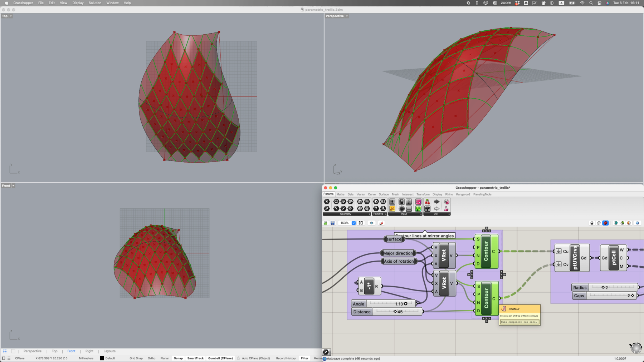
Task: Open the Solution menu in menu bar
Action: pyautogui.click(x=95, y=3)
